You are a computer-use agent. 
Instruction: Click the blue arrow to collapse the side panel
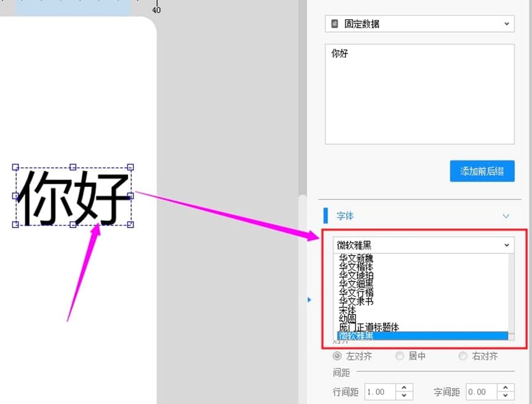tap(309, 299)
